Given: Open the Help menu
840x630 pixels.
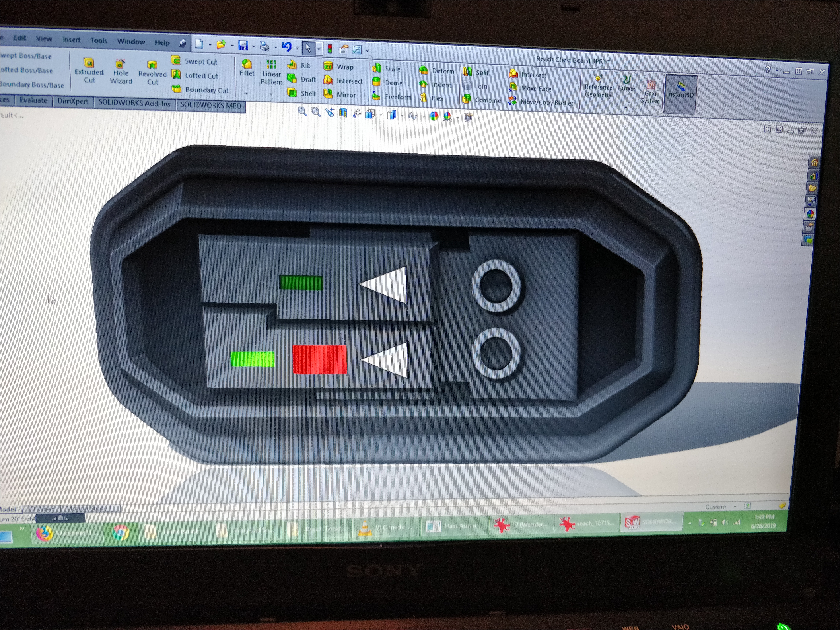Looking at the screenshot, I should tap(162, 42).
